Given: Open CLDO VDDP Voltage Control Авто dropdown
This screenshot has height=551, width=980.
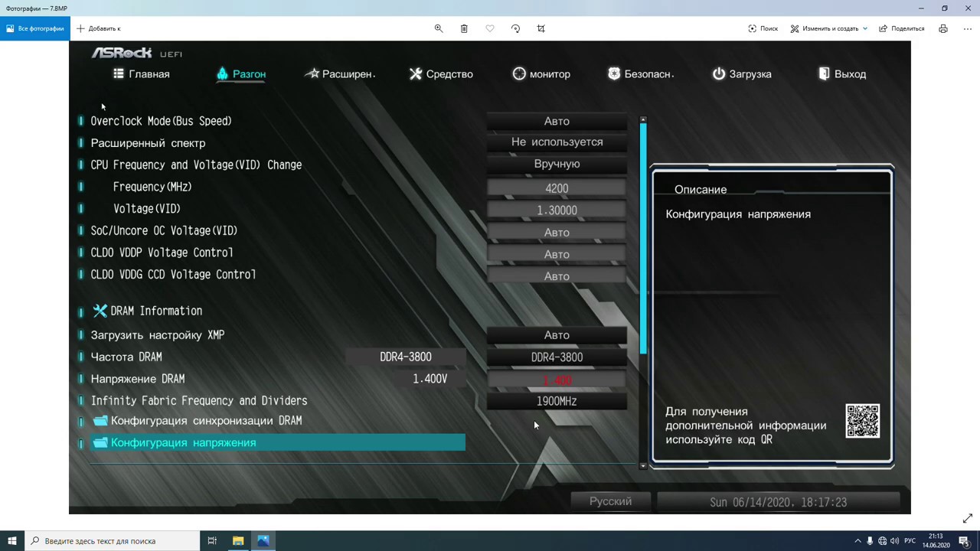Looking at the screenshot, I should tap(557, 254).
